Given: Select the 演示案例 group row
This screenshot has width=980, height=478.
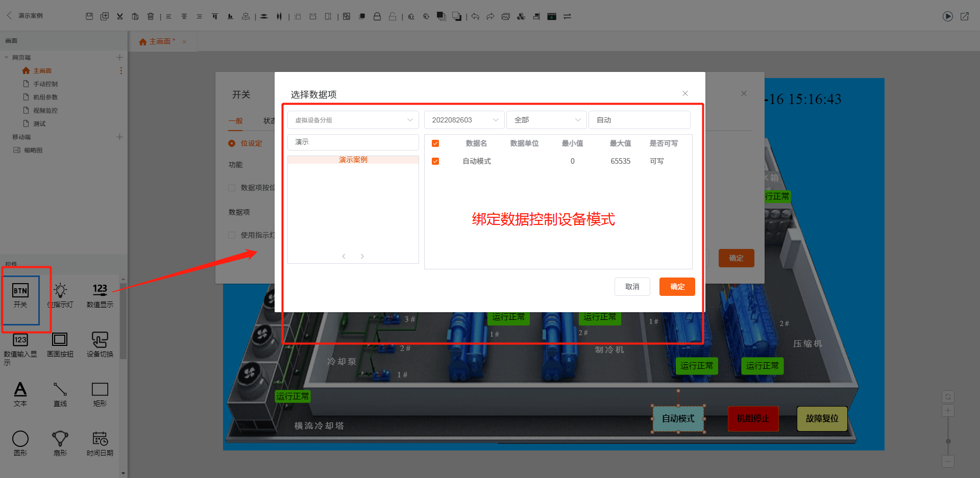Looking at the screenshot, I should click(353, 160).
